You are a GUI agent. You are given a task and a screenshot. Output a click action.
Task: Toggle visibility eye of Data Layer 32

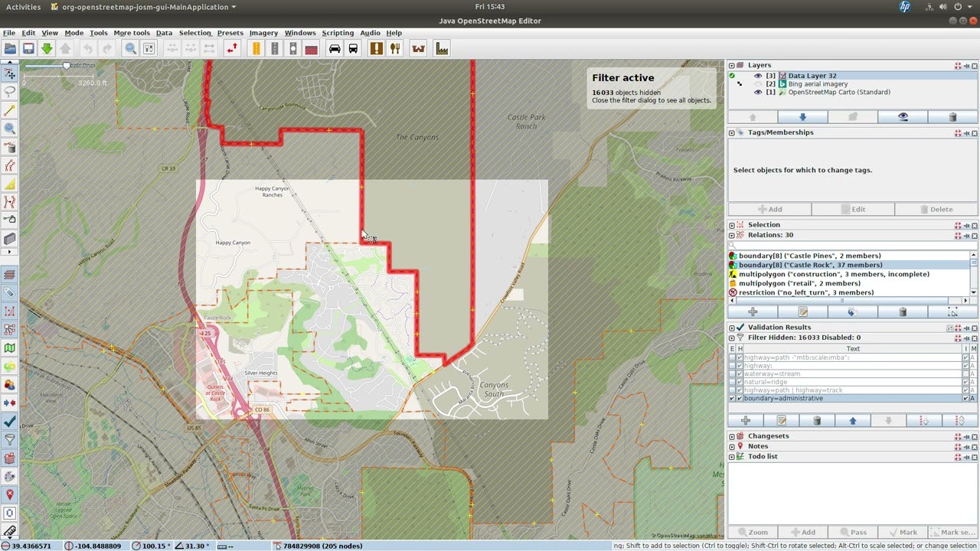click(x=758, y=76)
